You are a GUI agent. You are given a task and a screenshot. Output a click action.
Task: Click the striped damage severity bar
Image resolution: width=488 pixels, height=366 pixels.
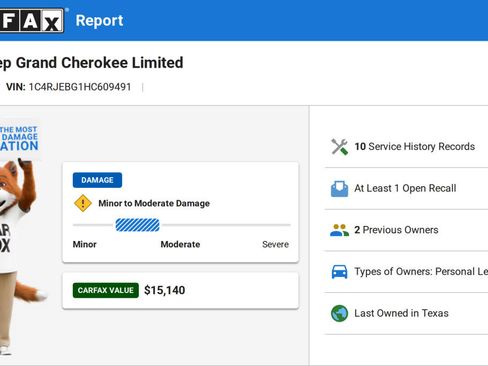[137, 225]
